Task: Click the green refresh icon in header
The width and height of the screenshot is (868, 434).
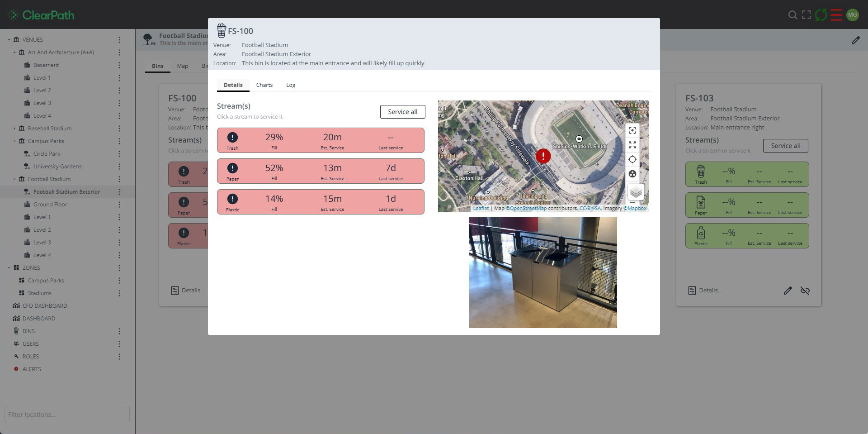Action: 821,15
